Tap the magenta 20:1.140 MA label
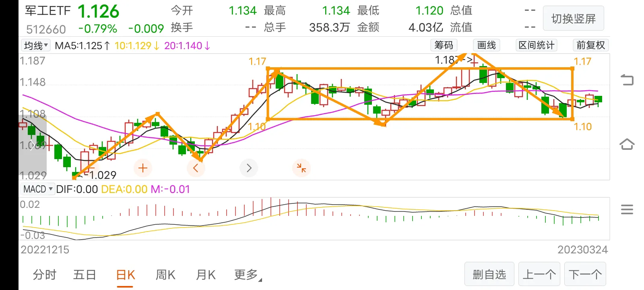The image size is (644, 290). [187, 46]
